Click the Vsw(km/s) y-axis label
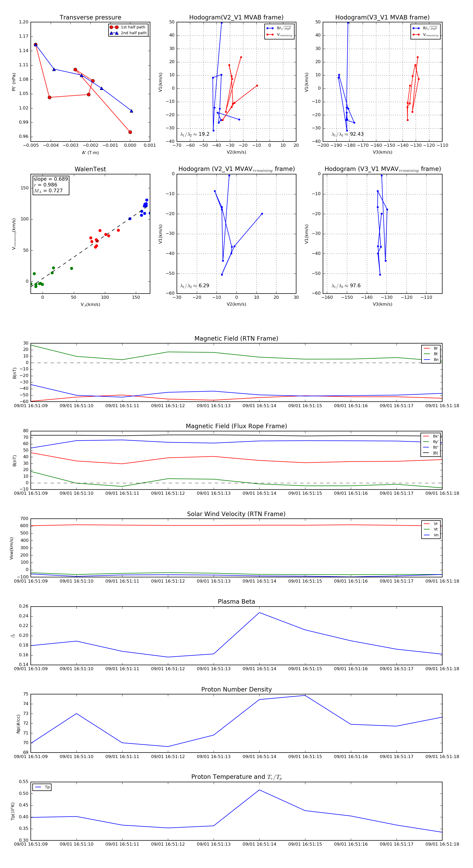The height and width of the screenshot is (868, 473). 12,548
